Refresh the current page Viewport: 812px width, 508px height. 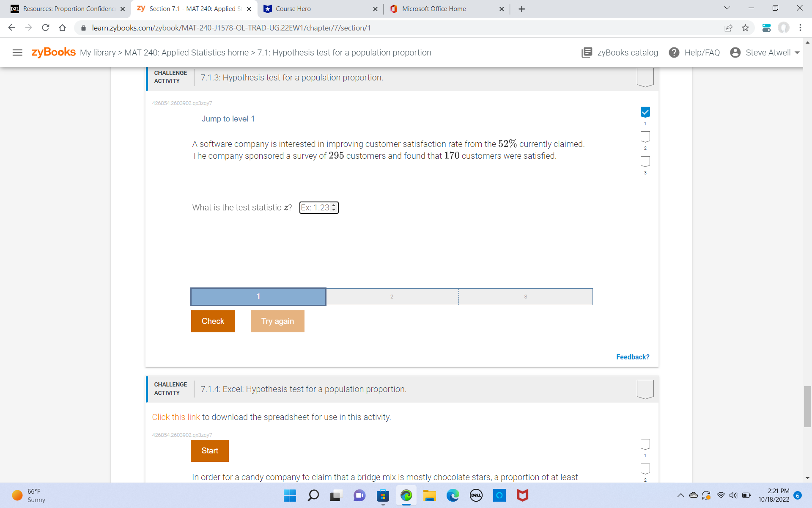click(x=45, y=28)
